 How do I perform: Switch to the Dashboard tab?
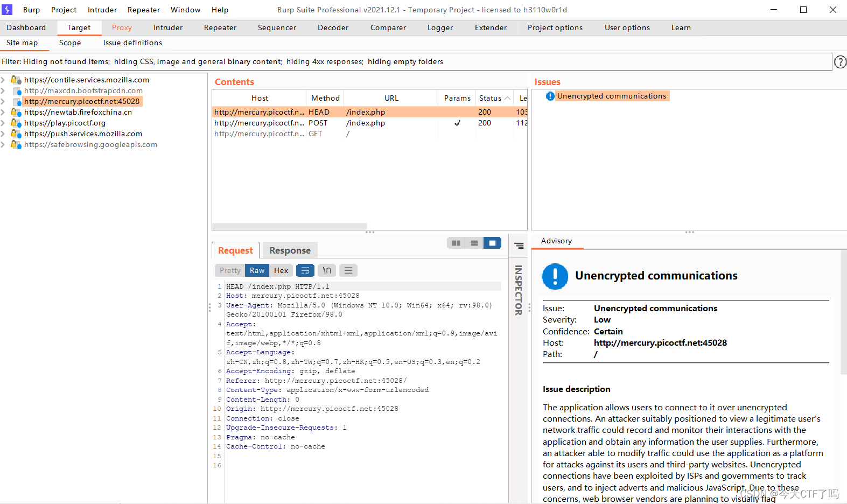tap(26, 27)
